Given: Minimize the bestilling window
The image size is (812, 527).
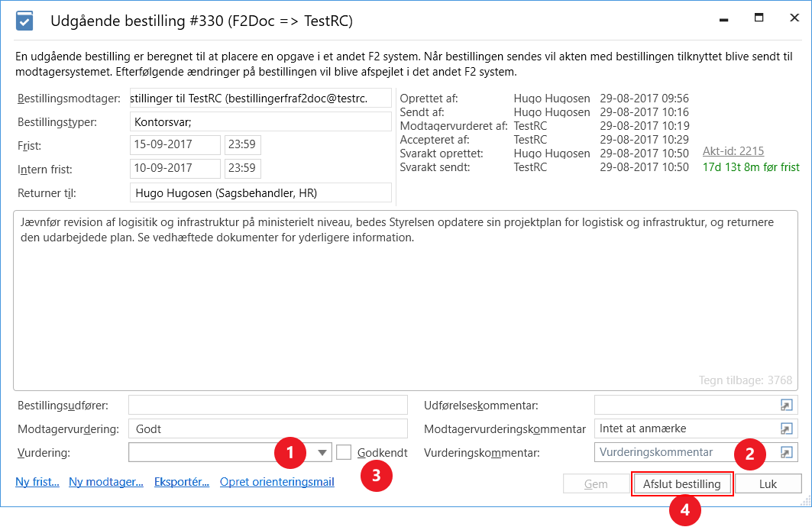Looking at the screenshot, I should click(x=723, y=18).
